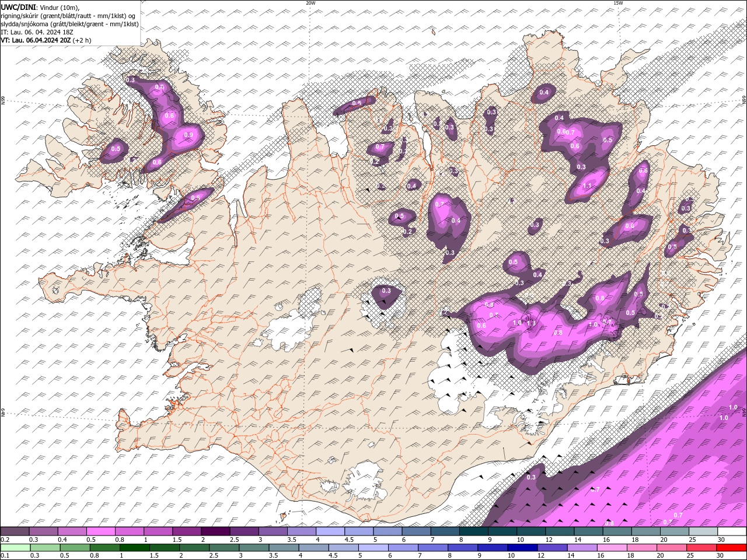747x560 pixels.
Task: Click the 66N latitude label on right edge
Action: click(x=744, y=101)
